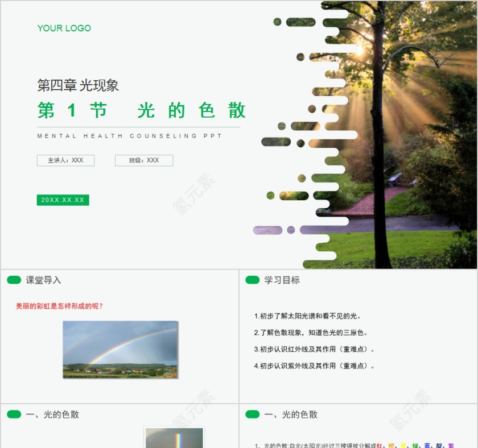Select objective 3.初步认识红外线及其作用
Image resolution: width=478 pixels, height=448 pixels.
pyautogui.click(x=314, y=349)
